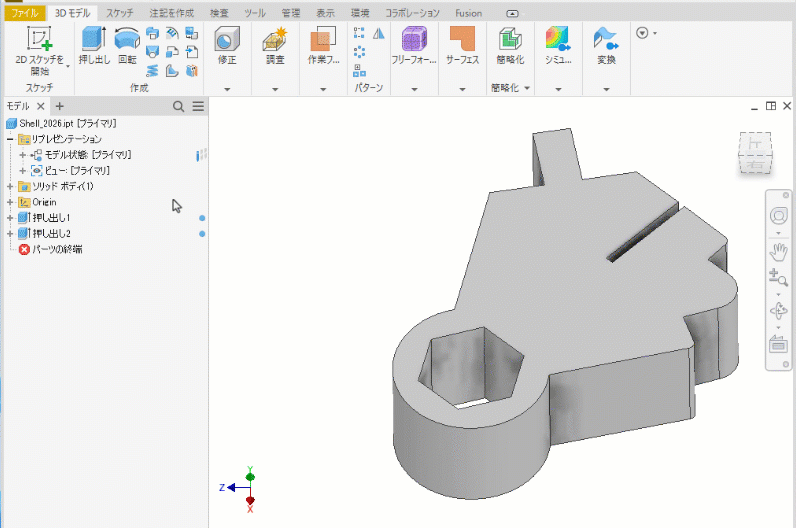Open Full Navigation Wheel in navigation bar
The image size is (796, 528).
pyautogui.click(x=778, y=216)
